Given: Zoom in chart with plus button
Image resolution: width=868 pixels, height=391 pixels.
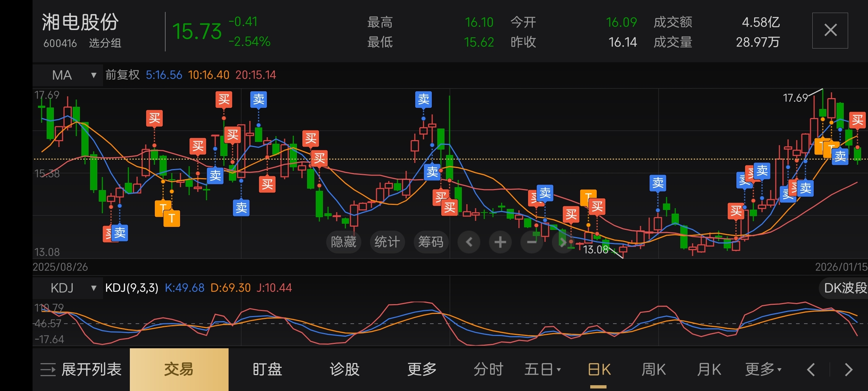Looking at the screenshot, I should (x=500, y=242).
